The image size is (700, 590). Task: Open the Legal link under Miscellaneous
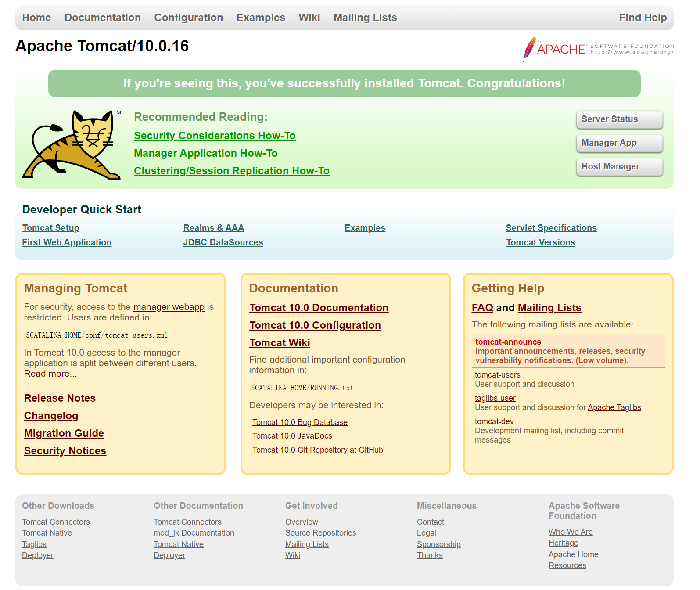coord(427,533)
